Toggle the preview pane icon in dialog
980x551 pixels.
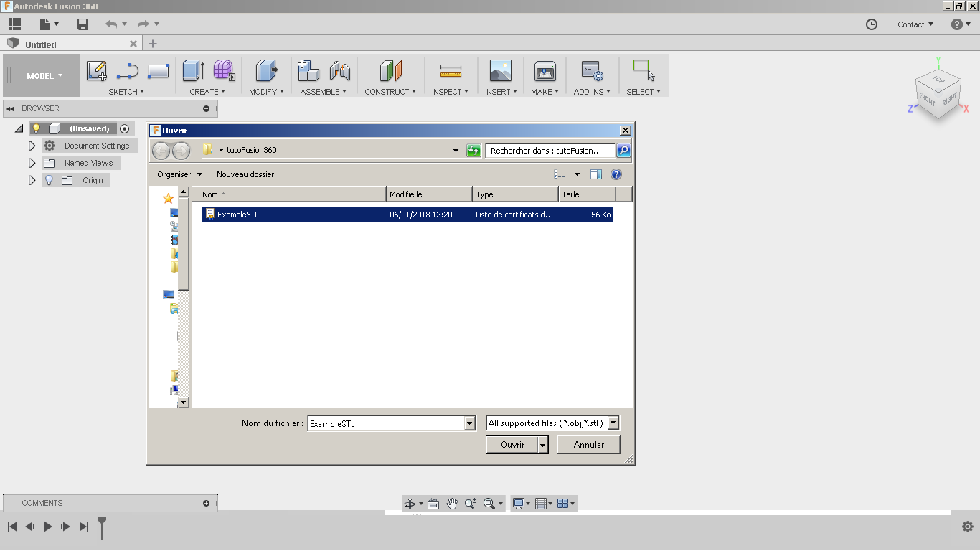596,174
